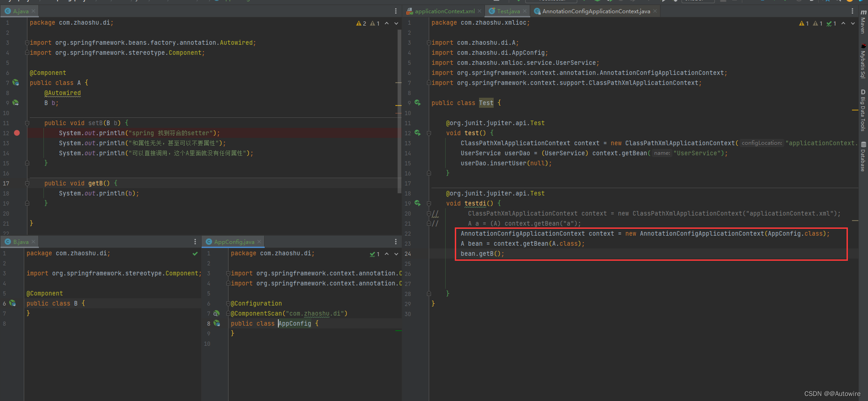868x401 pixels.
Task: Close the applicationContext.xml tab
Action: click(479, 11)
